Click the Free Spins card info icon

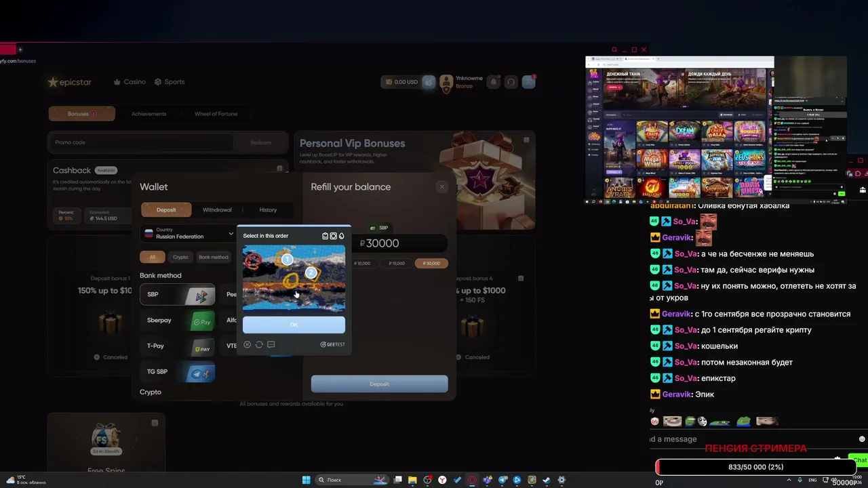click(155, 423)
